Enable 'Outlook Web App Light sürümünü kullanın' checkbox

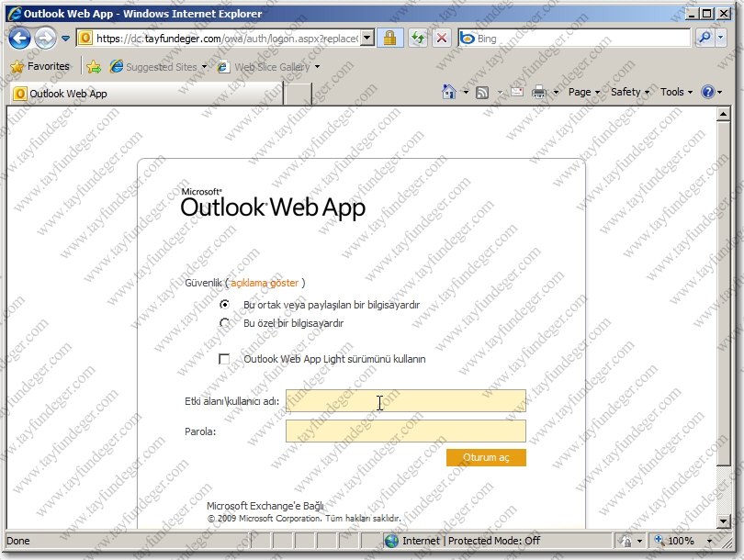(x=224, y=359)
